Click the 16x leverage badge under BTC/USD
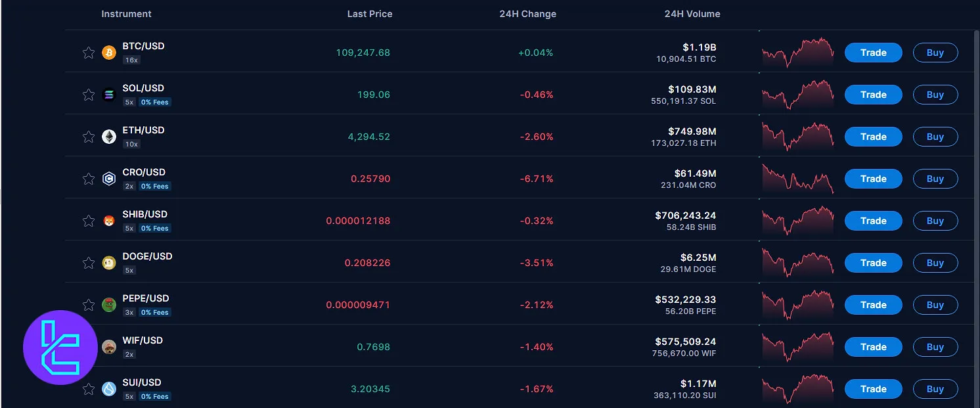The image size is (980, 408). click(131, 60)
